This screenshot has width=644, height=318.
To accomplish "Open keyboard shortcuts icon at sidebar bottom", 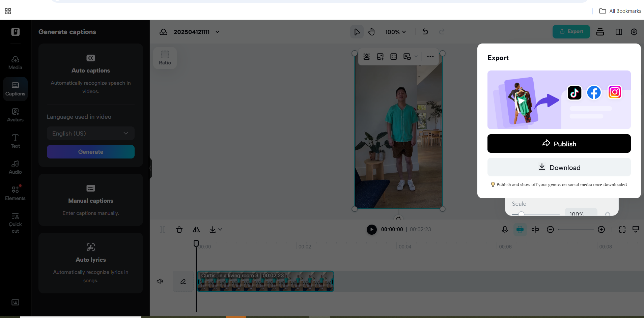I will [x=16, y=302].
